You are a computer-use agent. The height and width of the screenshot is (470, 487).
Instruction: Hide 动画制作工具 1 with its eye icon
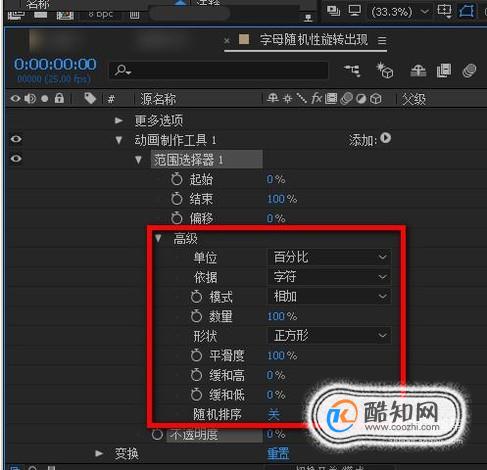16,139
